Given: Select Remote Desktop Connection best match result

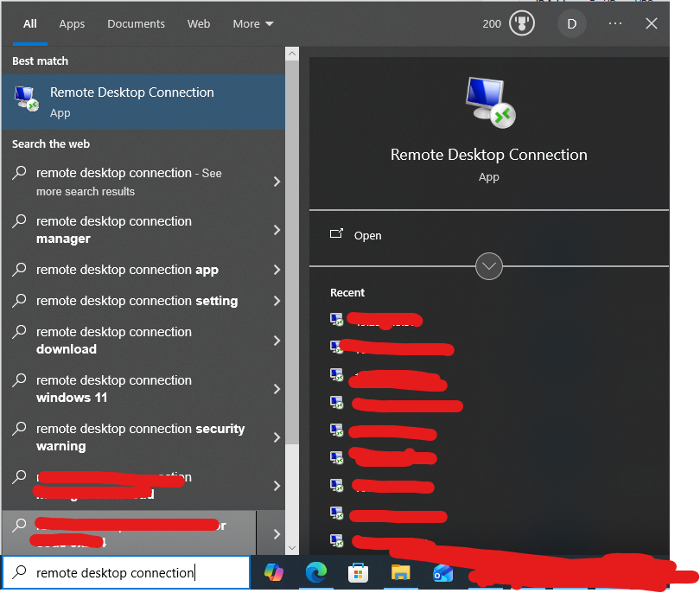Looking at the screenshot, I should pos(143,102).
